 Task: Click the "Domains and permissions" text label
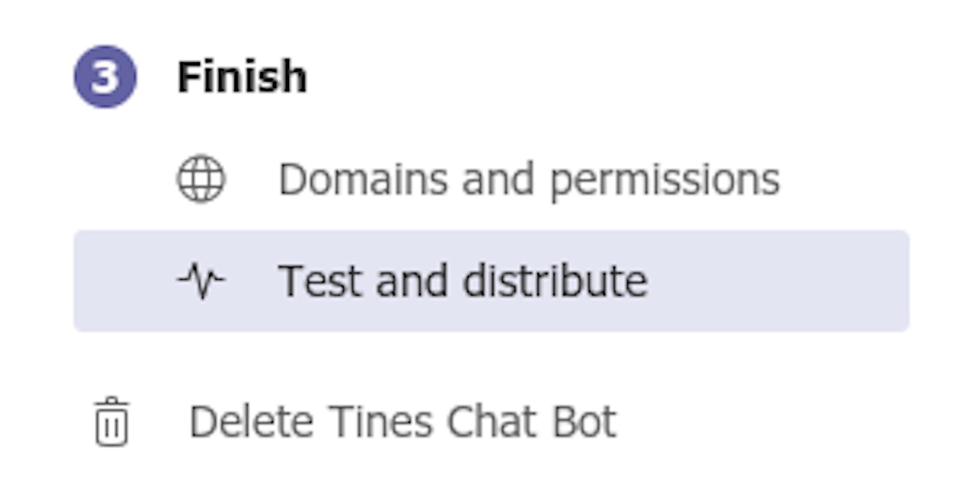click(x=528, y=180)
